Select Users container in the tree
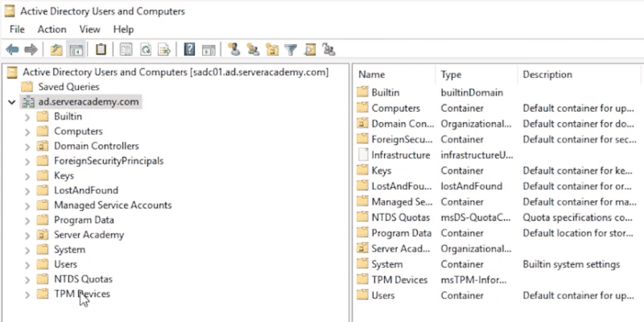 [x=65, y=264]
